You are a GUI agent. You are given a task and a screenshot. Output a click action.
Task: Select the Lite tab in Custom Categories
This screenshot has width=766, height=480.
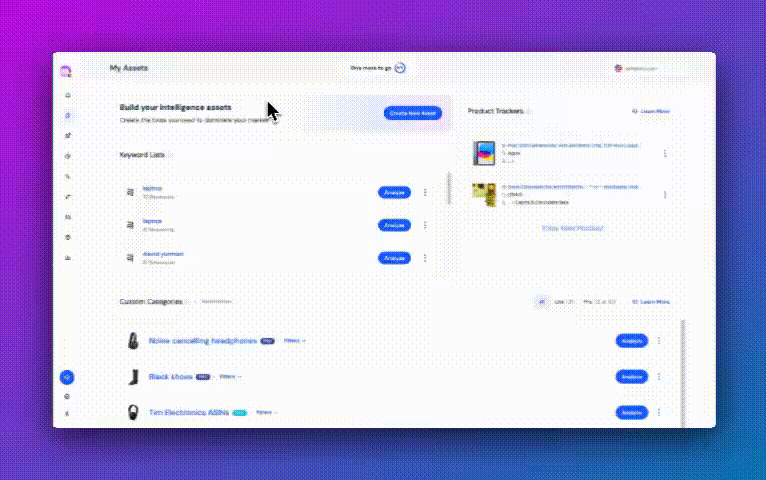563,302
